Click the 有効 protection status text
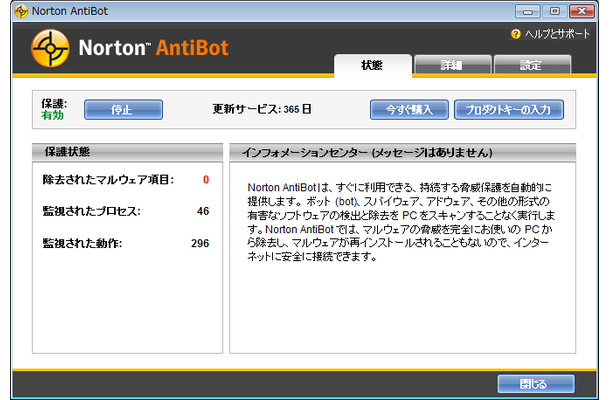The image size is (610, 400). [53, 115]
